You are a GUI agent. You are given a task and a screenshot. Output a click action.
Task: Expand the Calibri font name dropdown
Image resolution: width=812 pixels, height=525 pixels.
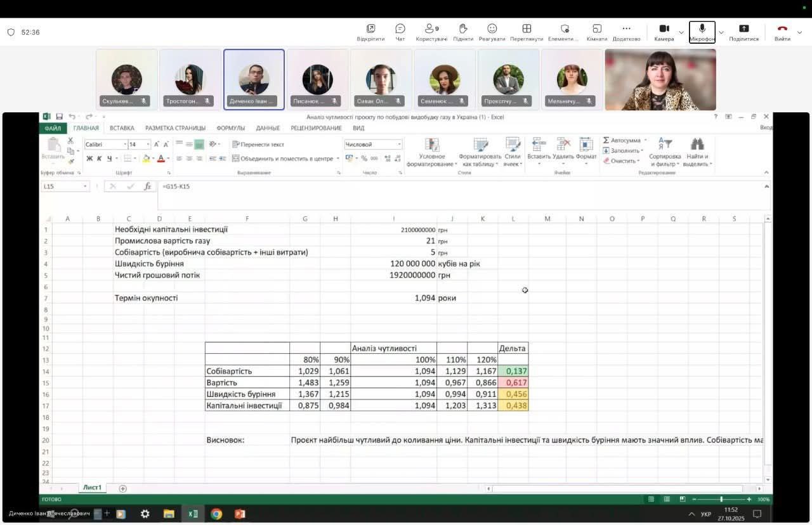[x=125, y=145]
